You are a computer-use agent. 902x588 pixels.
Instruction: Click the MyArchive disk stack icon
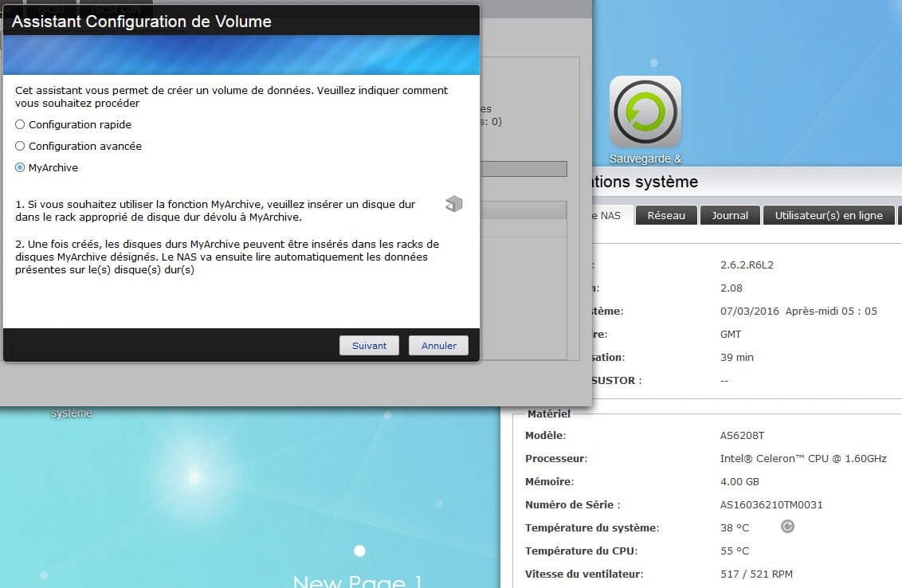pyautogui.click(x=454, y=204)
